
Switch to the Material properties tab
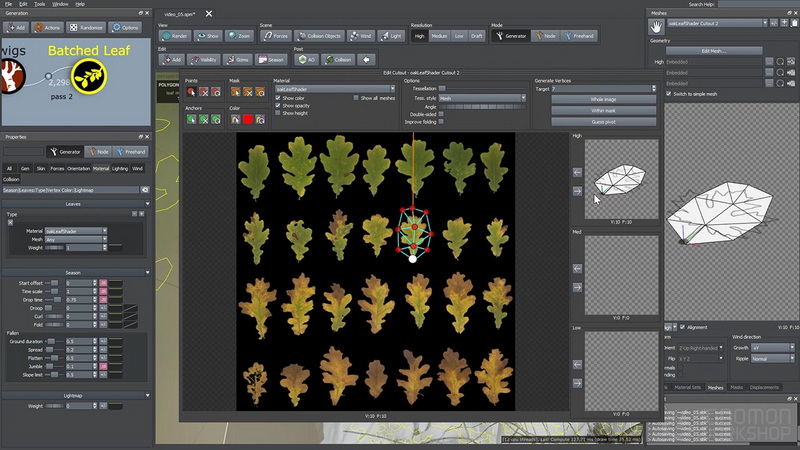click(x=101, y=168)
